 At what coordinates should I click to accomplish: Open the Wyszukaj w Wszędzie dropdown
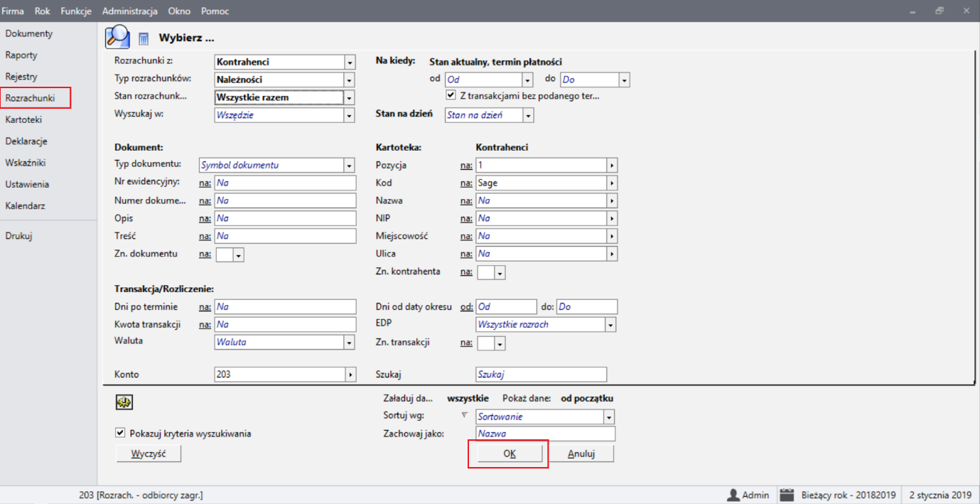tap(349, 115)
